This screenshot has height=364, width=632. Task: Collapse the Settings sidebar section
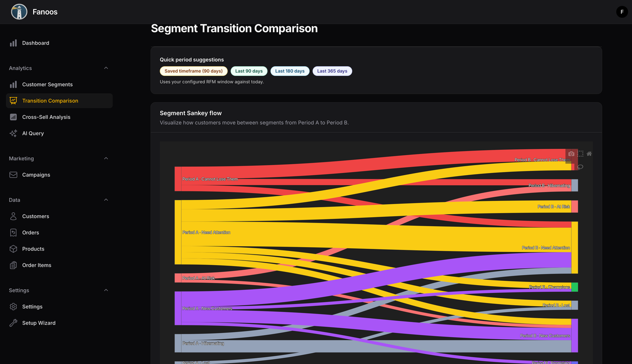pos(106,290)
